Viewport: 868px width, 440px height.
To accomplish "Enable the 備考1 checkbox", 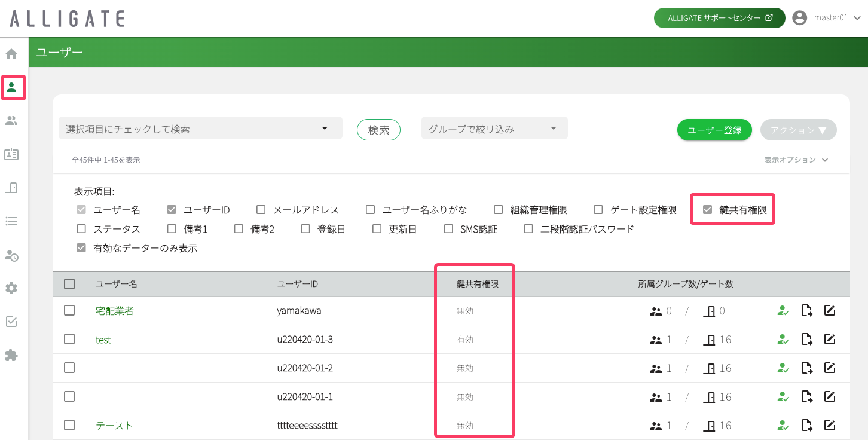I will [x=172, y=229].
